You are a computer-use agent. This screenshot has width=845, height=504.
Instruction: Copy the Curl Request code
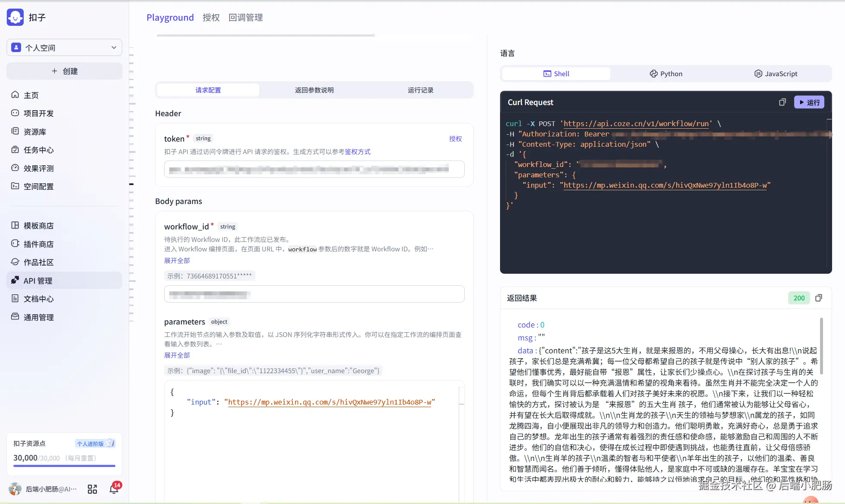(782, 102)
